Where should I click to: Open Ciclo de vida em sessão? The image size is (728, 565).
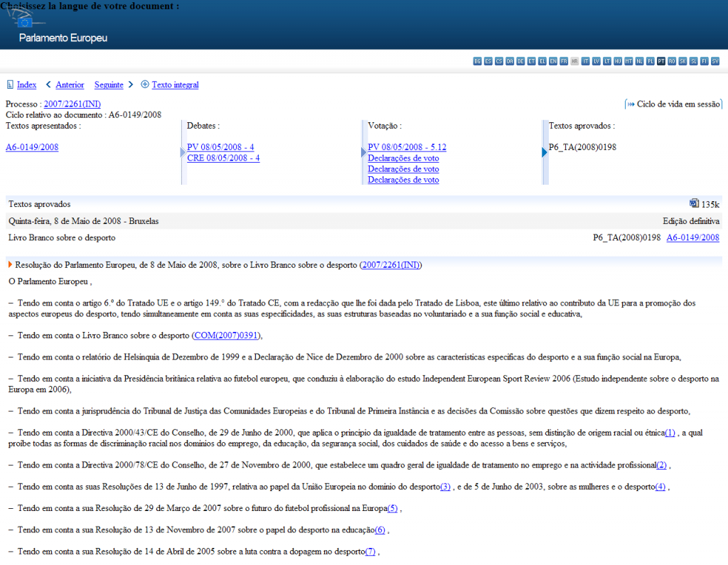[x=678, y=104]
